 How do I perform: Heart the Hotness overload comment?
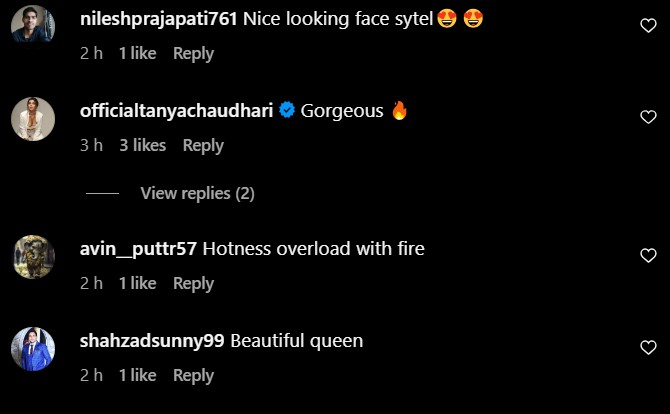click(647, 256)
